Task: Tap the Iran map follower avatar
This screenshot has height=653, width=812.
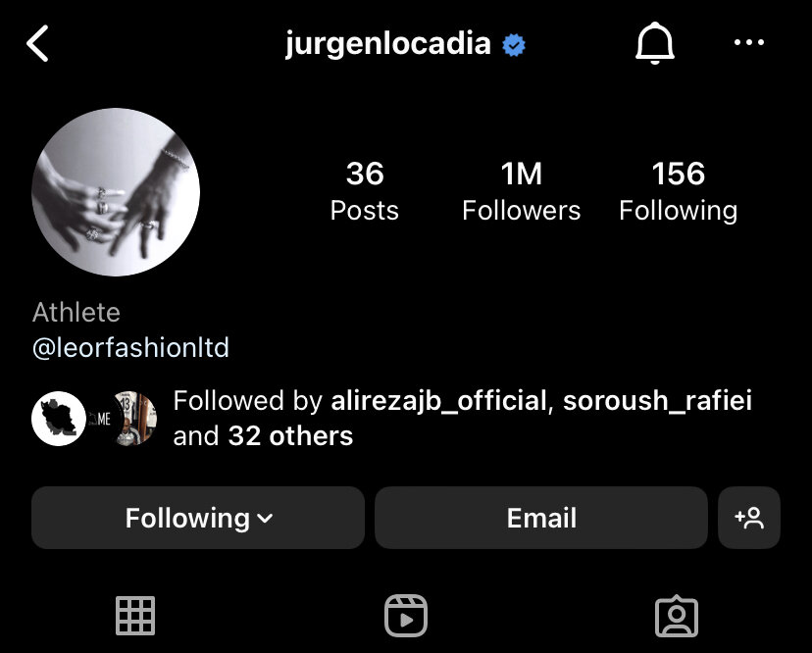Action: tap(59, 419)
